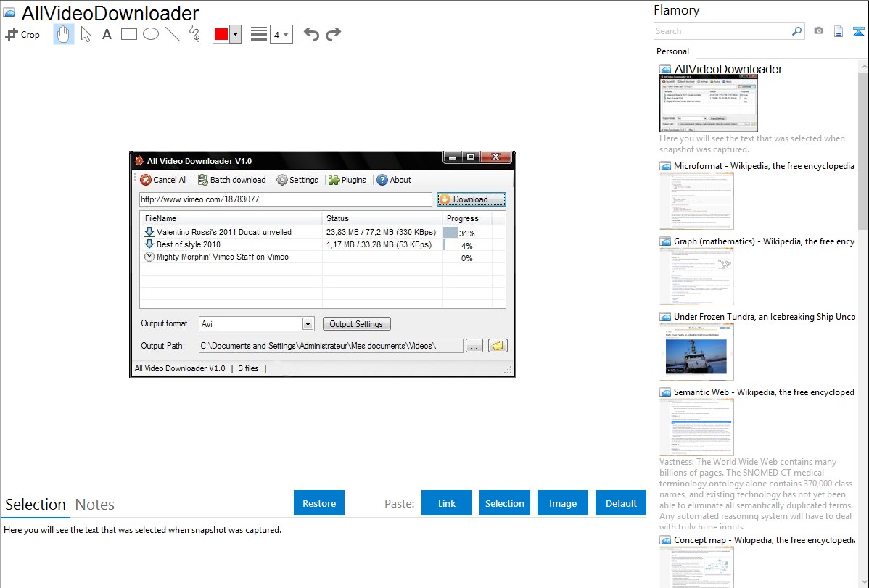Viewport: 869px width, 588px height.
Task: Activate the hand pan tool
Action: pos(63,34)
